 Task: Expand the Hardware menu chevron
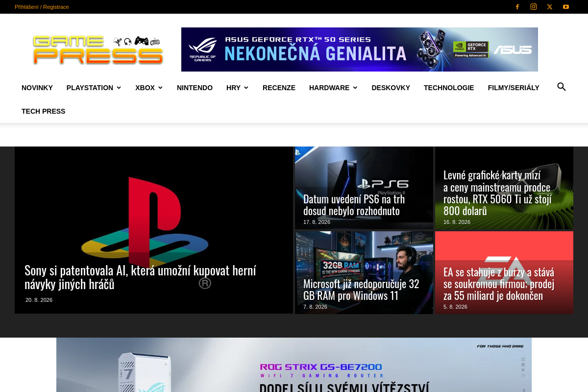coord(355,88)
